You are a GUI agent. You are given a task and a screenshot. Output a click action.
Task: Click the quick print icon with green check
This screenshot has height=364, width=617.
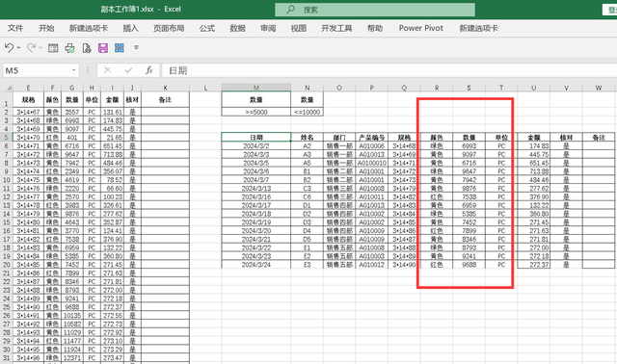[69, 48]
